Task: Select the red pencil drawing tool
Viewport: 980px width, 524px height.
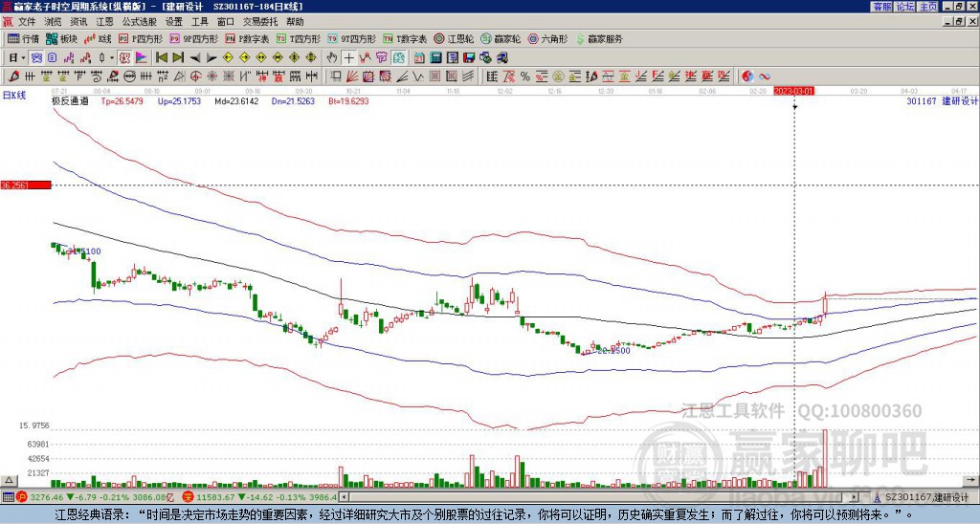Action: point(13,76)
